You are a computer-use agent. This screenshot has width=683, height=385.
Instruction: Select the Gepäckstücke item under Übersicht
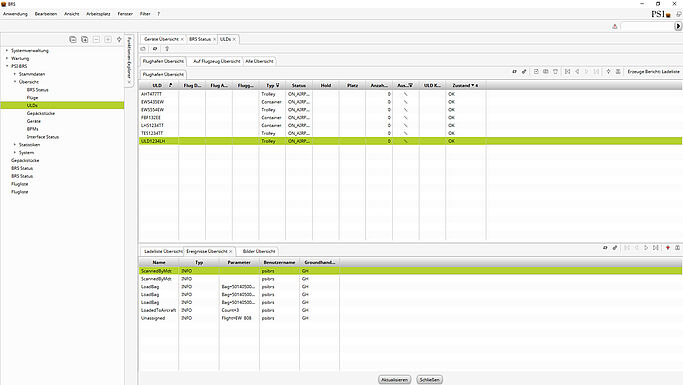click(41, 113)
